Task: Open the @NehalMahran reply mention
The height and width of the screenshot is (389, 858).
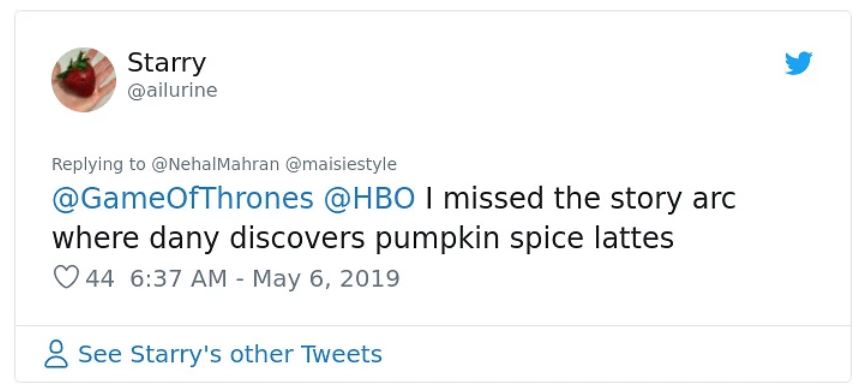Action: click(214, 164)
